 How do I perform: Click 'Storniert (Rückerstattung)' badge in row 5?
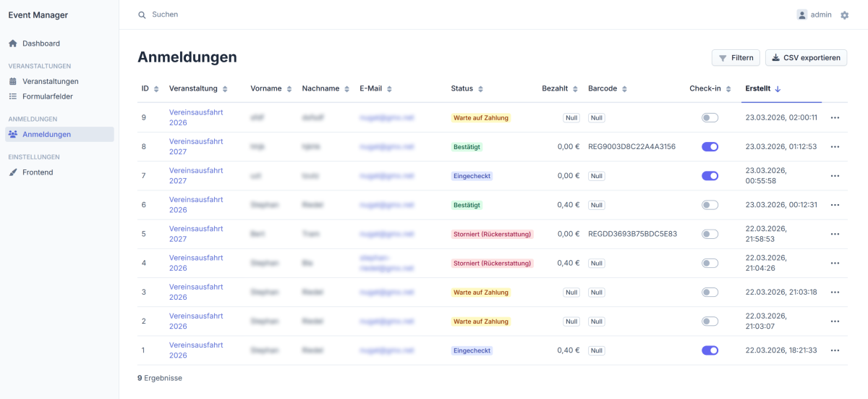(493, 234)
